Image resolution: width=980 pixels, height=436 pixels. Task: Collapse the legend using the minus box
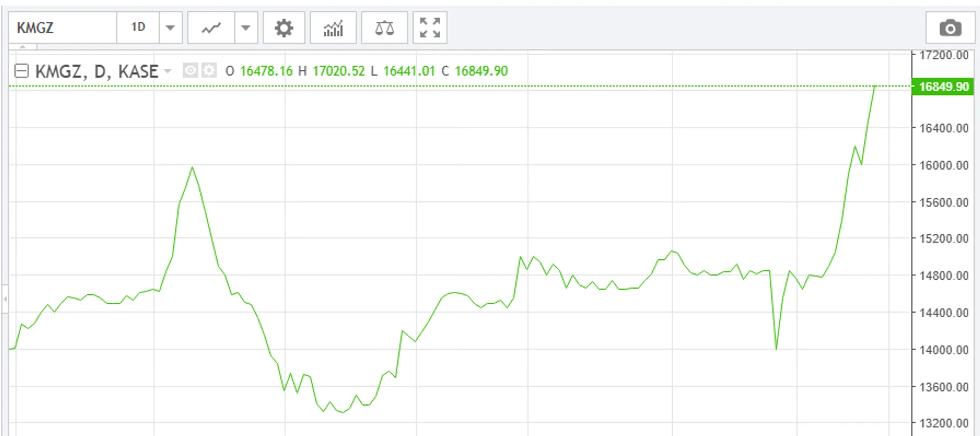pyautogui.click(x=21, y=71)
